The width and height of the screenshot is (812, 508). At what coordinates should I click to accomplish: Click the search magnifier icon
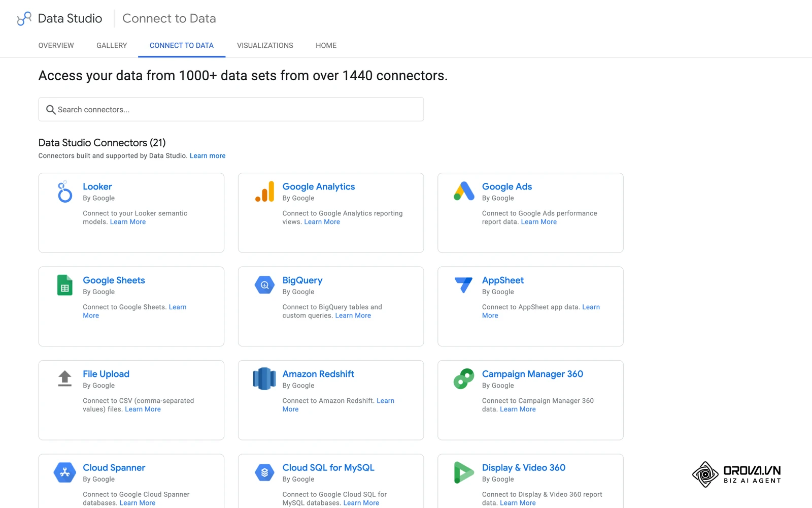51,110
